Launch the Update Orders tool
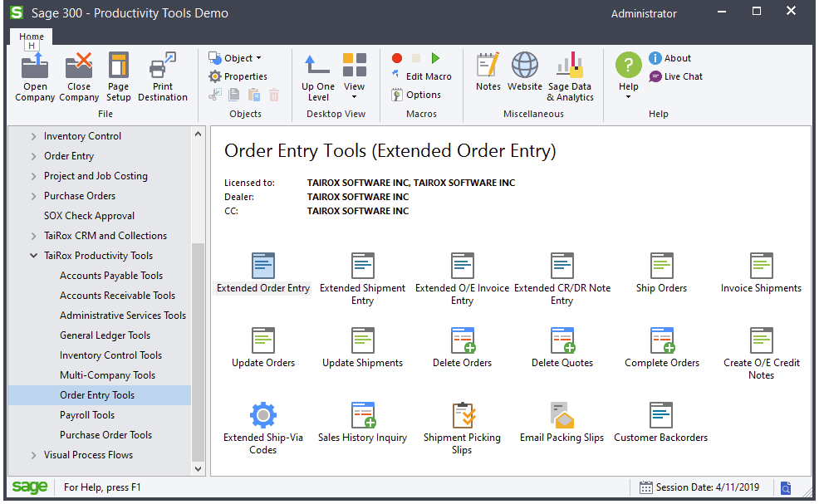 click(263, 340)
